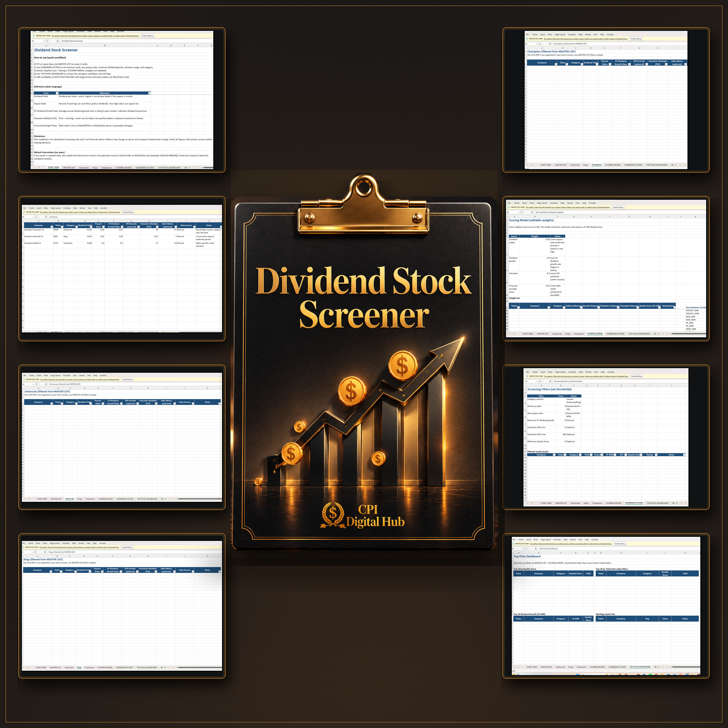Add new sheet via plus in Dividend Stock Screener window
Image resolution: width=728 pixels, height=728 pixels.
[194, 168]
